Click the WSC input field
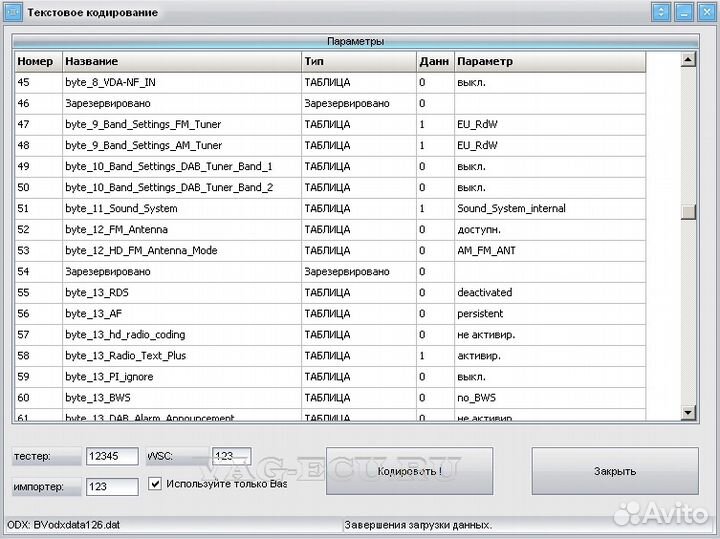This screenshot has width=720, height=539. click(231, 457)
